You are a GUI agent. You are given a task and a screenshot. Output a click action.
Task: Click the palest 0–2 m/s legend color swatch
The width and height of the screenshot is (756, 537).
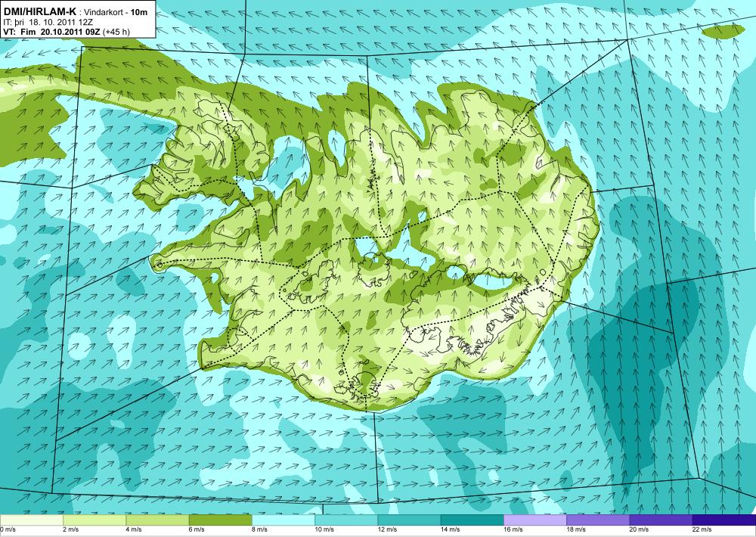pos(31,520)
